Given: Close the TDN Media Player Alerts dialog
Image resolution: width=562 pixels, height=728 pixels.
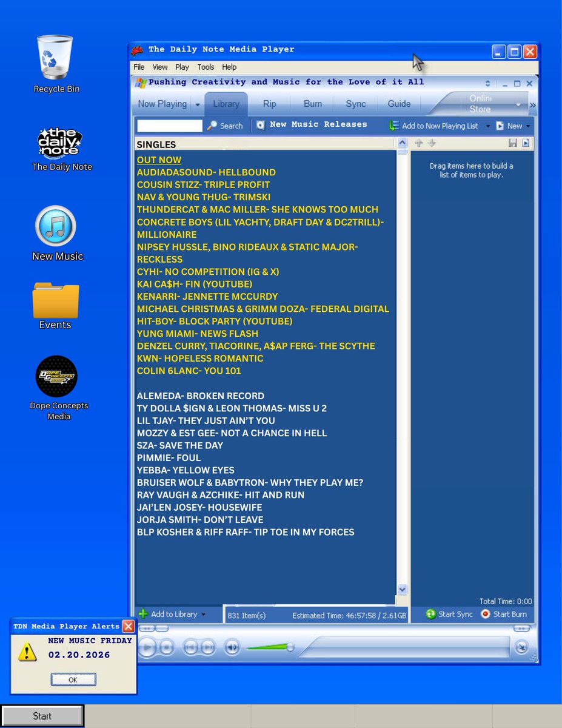Looking at the screenshot, I should (x=129, y=626).
